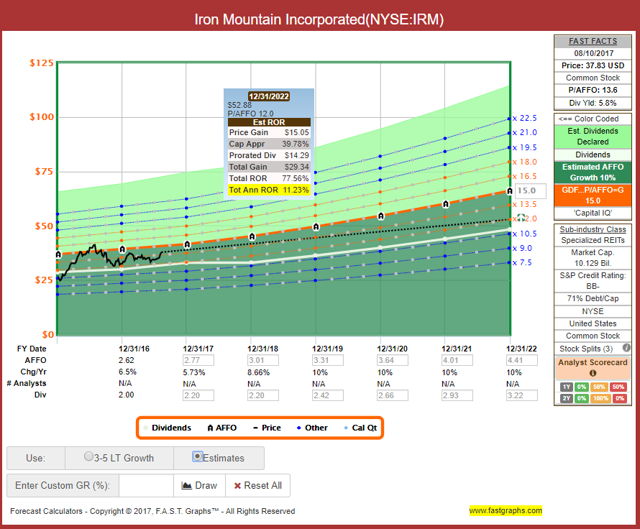Toggle Other series in the legend
This screenshot has width=640, height=529.
(x=312, y=428)
